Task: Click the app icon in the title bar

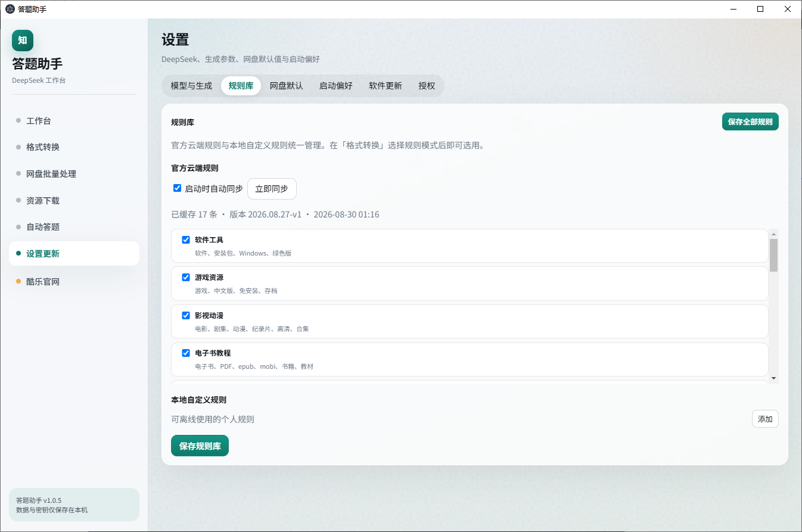Action: tap(10, 9)
